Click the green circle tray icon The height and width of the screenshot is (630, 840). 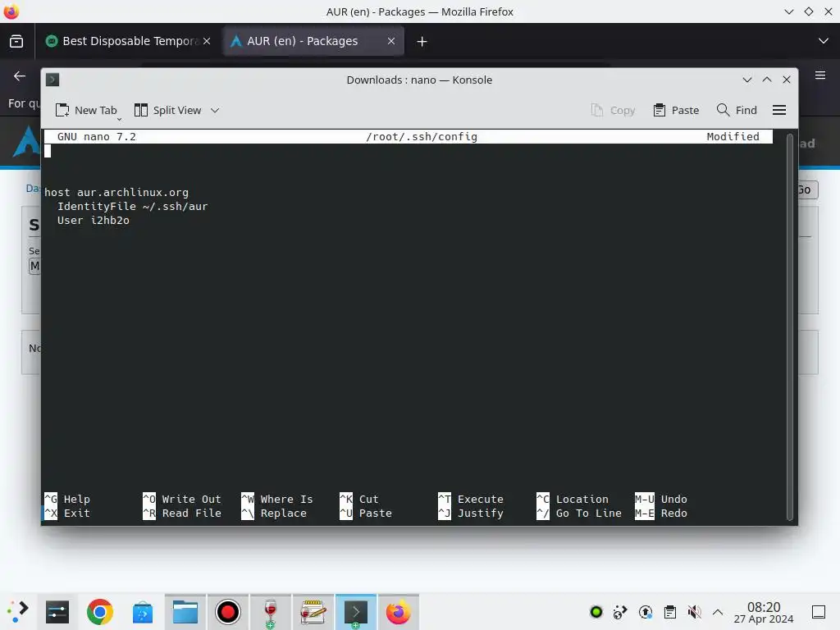tap(596, 612)
